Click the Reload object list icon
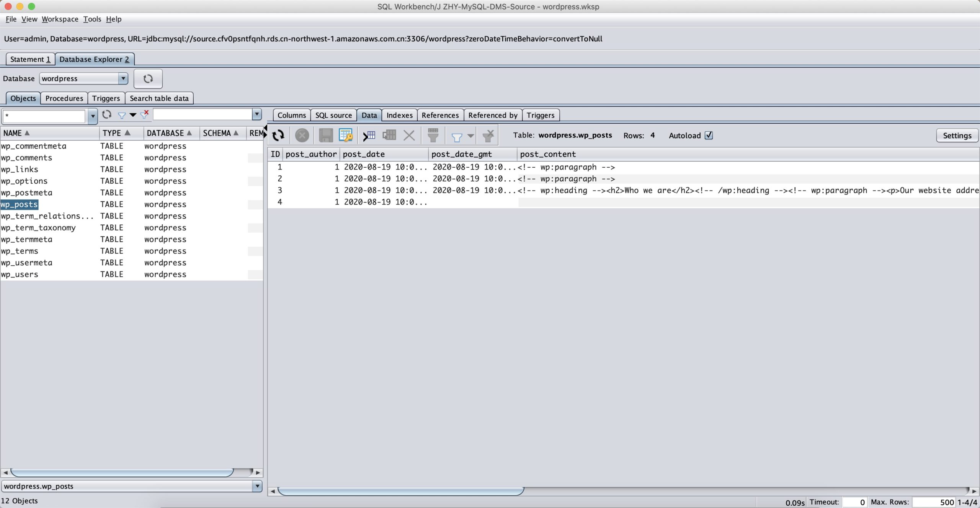 (107, 114)
